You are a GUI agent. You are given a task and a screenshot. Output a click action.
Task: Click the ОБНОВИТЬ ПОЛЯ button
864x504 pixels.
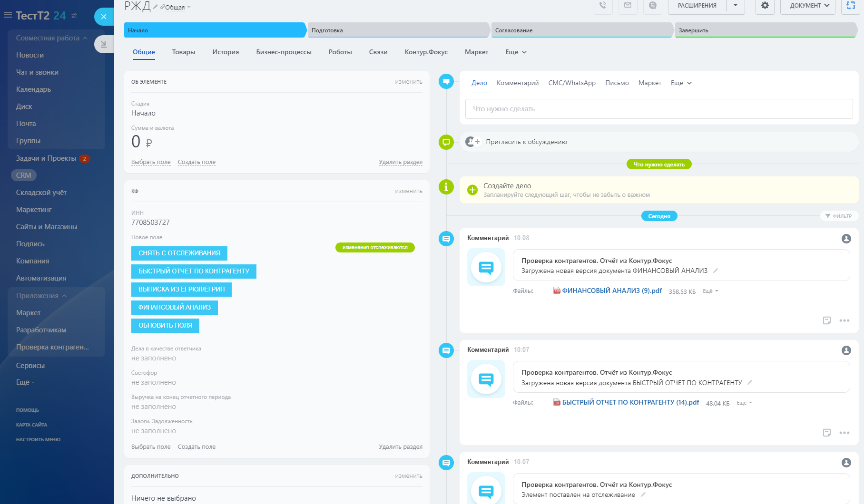pos(165,325)
